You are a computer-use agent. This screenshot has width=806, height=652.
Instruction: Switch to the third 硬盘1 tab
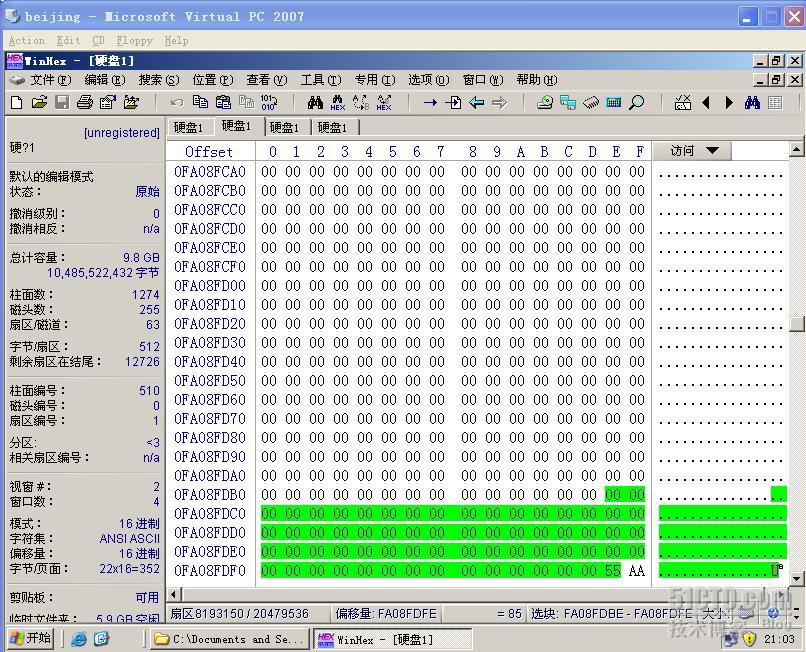click(284, 127)
